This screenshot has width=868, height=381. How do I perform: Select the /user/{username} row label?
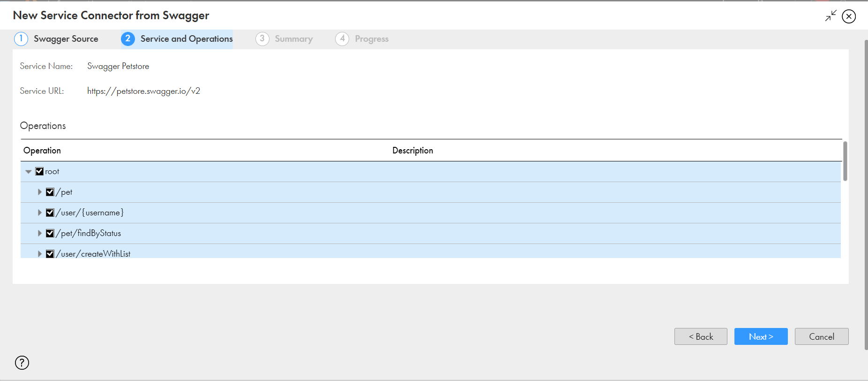[x=90, y=213]
